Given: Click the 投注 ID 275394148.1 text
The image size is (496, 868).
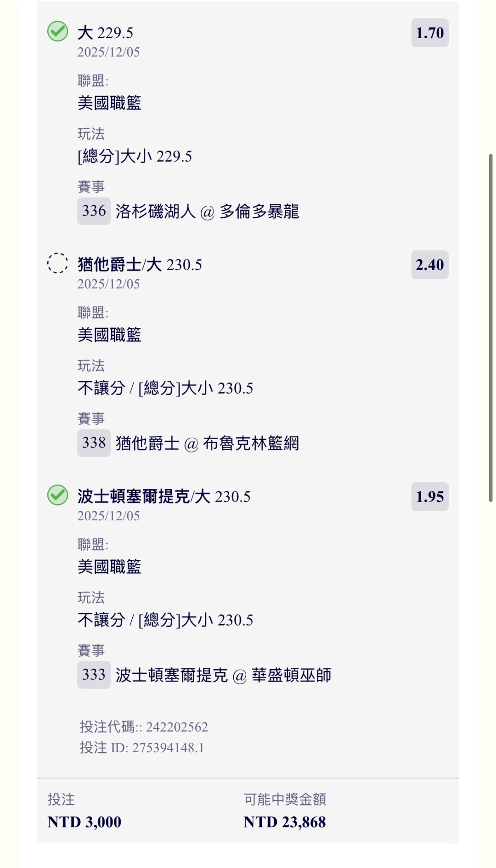Looking at the screenshot, I should (142, 748).
